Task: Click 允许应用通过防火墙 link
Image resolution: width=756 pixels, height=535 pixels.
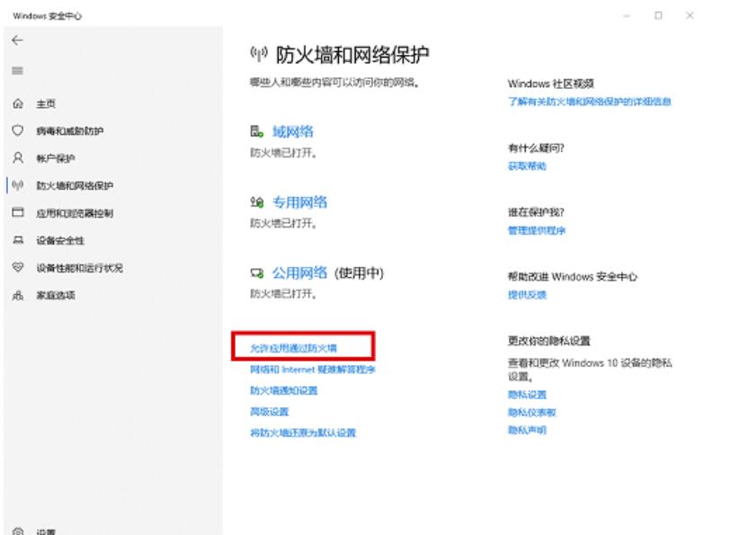Action: [293, 348]
